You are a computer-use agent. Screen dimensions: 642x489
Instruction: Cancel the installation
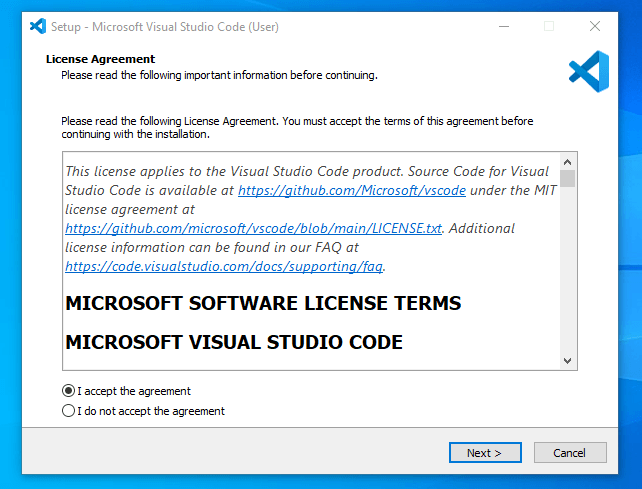pos(569,453)
